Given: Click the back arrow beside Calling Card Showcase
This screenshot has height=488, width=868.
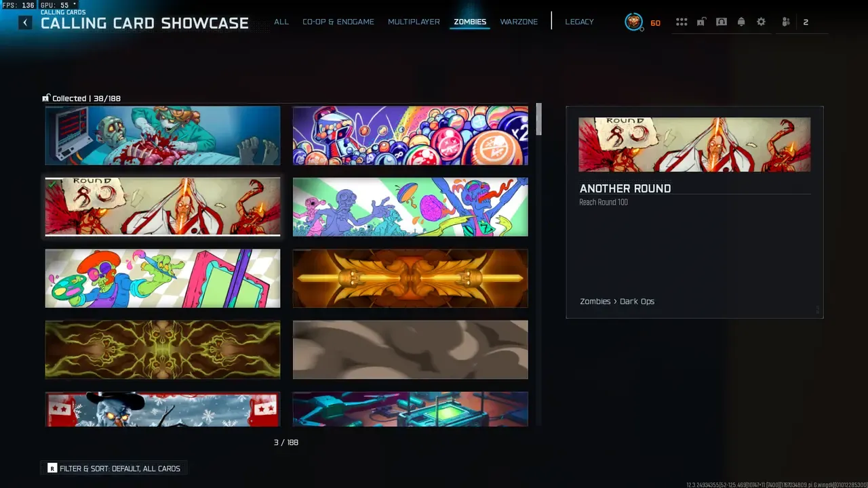Looking at the screenshot, I should 25,22.
